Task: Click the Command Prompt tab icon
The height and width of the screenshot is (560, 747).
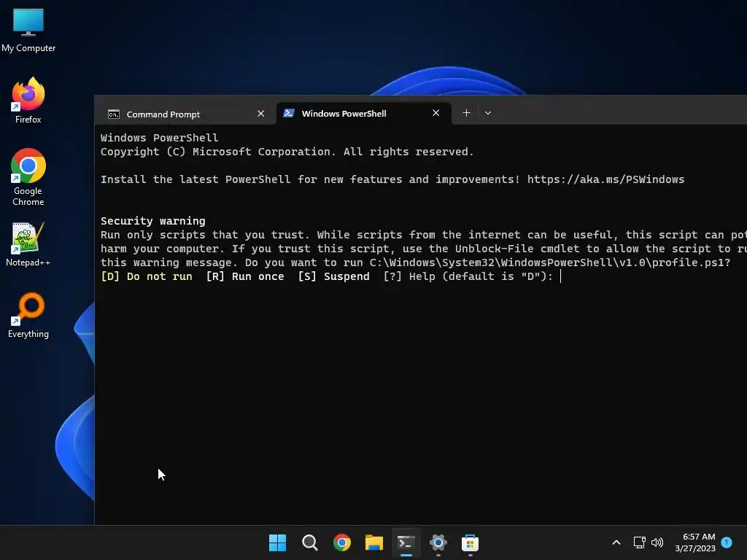Action: point(113,114)
